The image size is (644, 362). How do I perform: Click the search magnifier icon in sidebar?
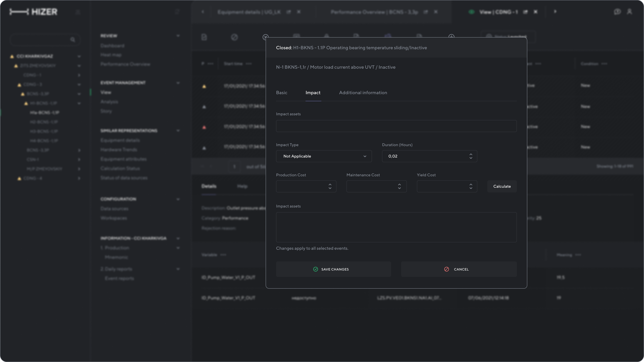(x=73, y=39)
